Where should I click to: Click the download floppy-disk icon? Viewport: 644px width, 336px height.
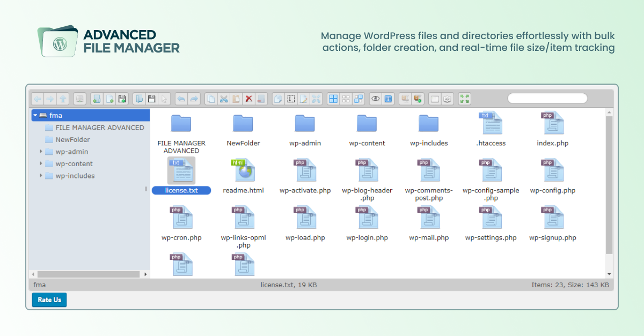pos(151,99)
